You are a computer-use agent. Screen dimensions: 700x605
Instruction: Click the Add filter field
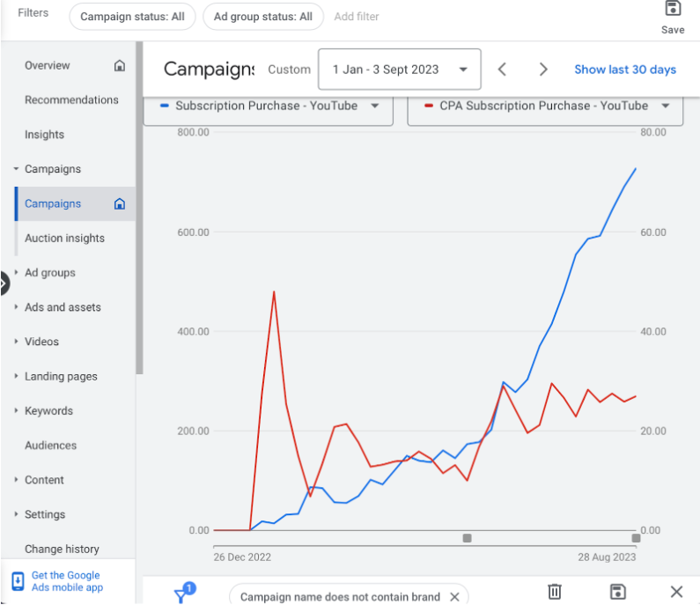tap(357, 17)
